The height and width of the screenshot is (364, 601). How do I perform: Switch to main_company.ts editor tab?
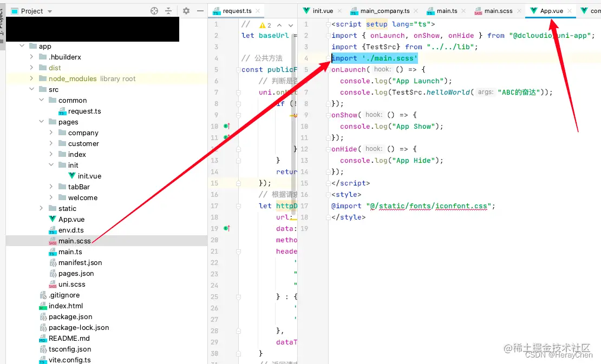(x=385, y=11)
